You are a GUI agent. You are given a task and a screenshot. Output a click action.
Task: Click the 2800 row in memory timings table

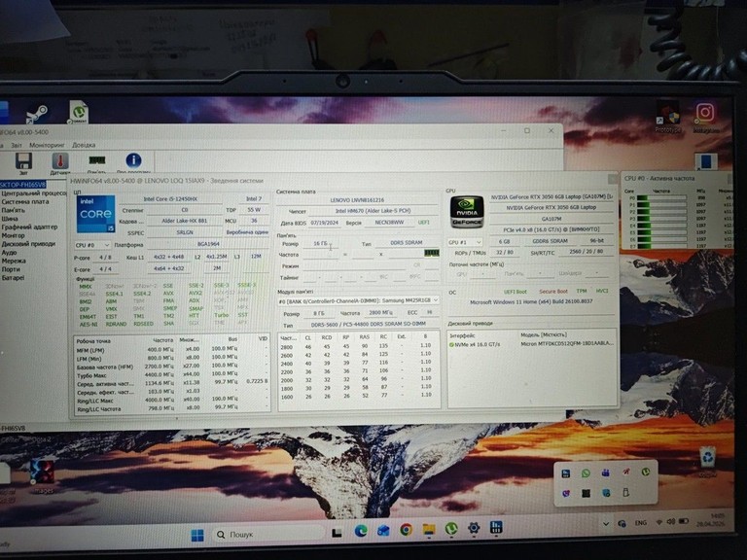coord(358,347)
